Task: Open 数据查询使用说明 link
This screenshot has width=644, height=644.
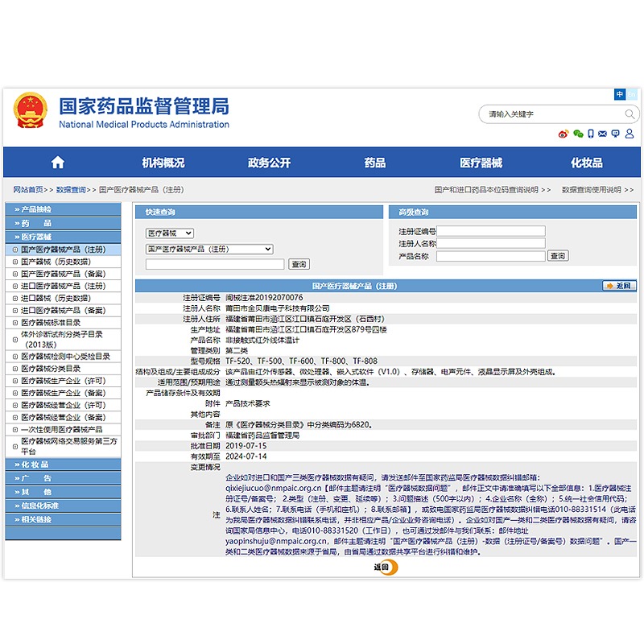Action: 597,189
